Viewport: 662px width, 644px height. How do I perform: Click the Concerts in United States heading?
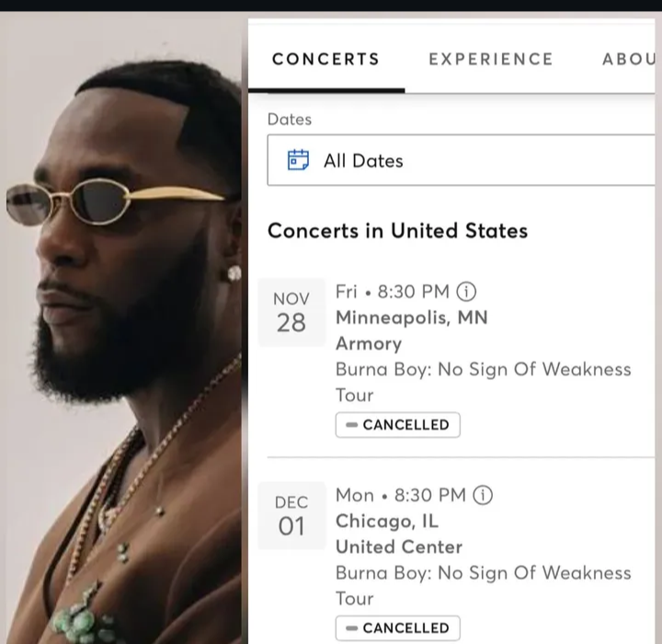click(x=397, y=230)
